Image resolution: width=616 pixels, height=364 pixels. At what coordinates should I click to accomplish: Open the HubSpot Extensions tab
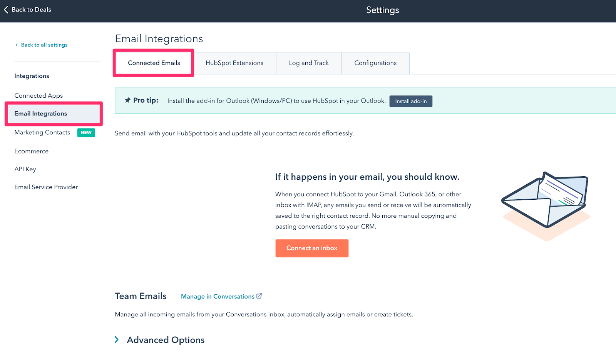click(234, 63)
